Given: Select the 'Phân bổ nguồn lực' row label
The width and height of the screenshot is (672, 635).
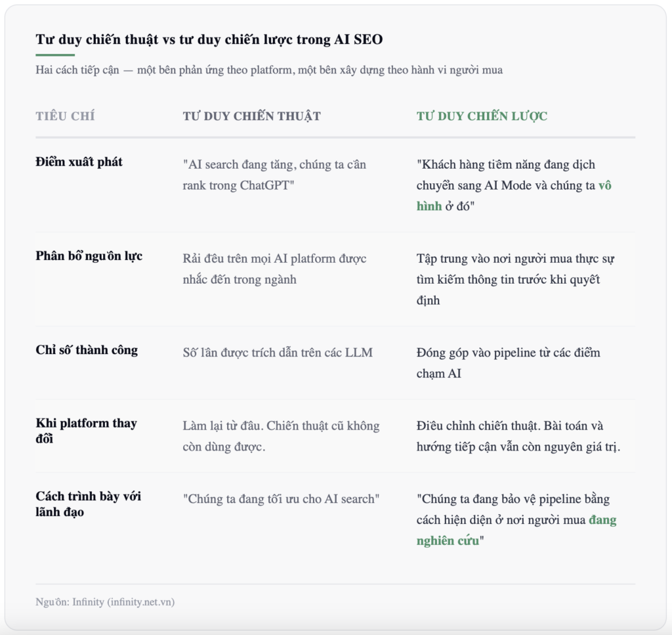Looking at the screenshot, I should [89, 256].
